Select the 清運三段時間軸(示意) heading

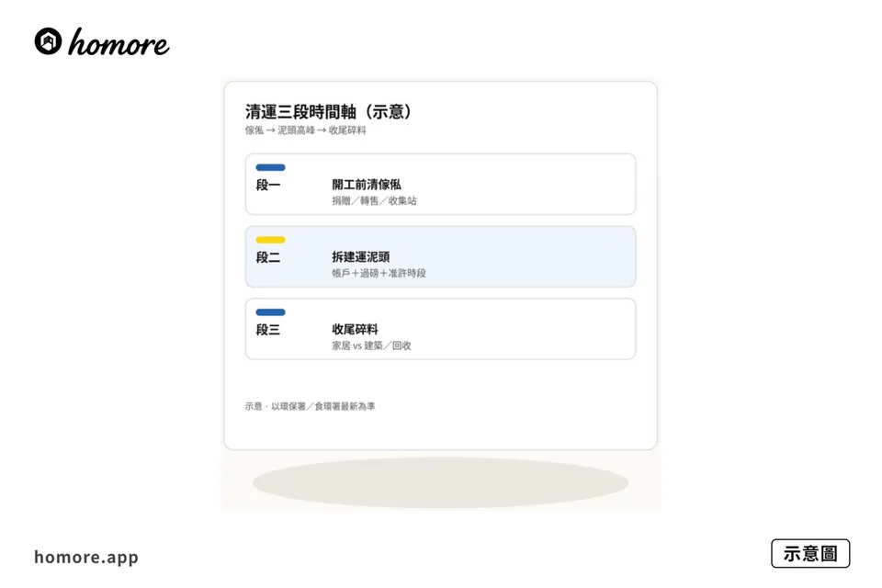(x=329, y=111)
